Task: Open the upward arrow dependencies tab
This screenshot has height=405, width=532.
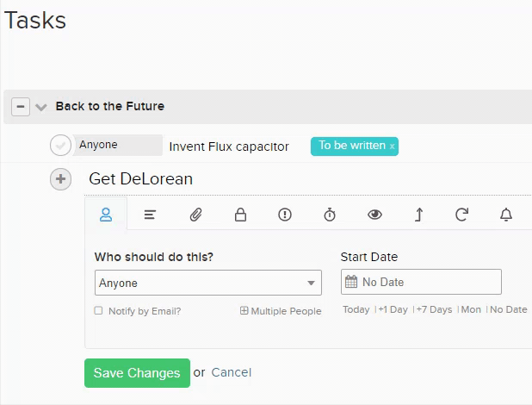Action: point(419,215)
